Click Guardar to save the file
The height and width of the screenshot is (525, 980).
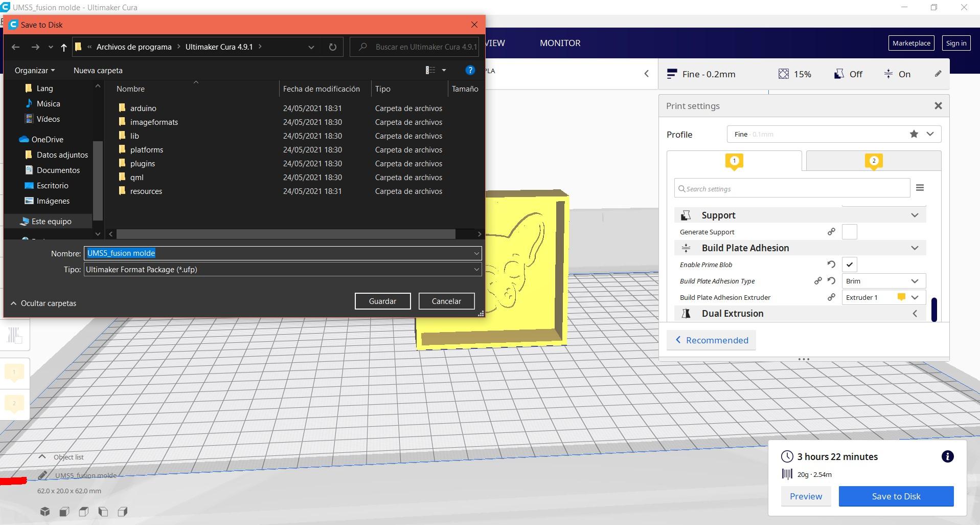click(382, 301)
